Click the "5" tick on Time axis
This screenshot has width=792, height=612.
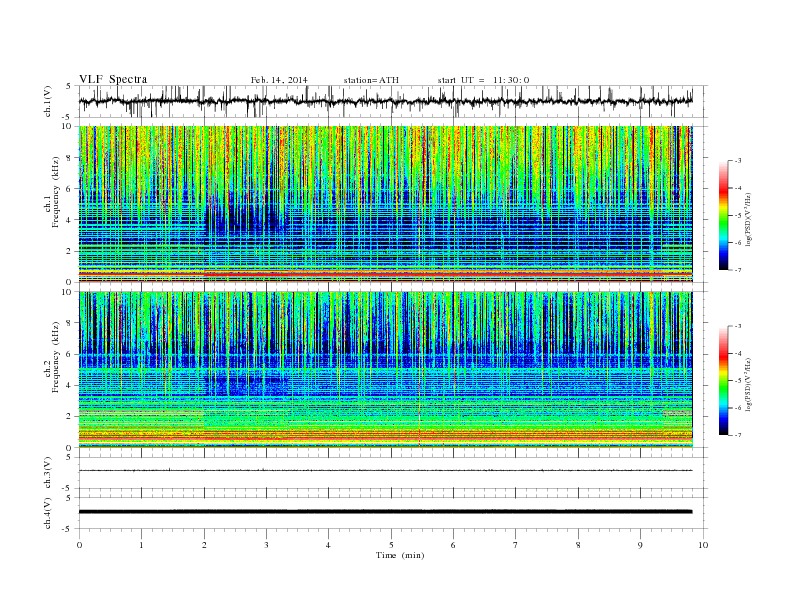(x=391, y=545)
